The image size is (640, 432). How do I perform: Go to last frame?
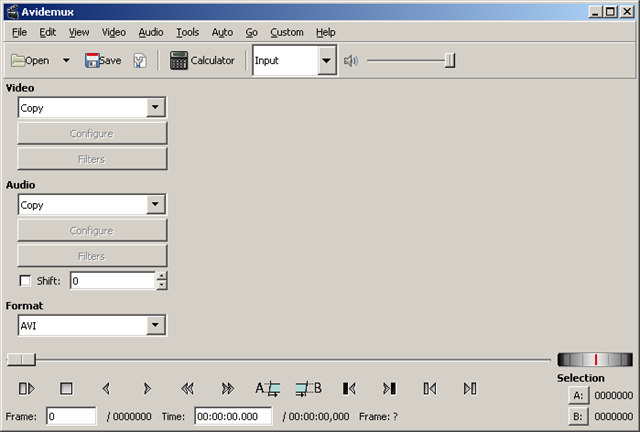click(470, 388)
